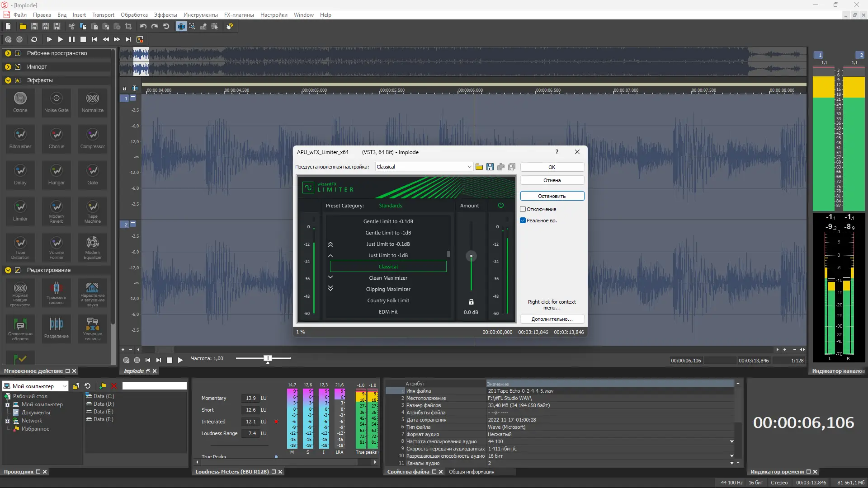Viewport: 868px width, 488px height.
Task: Click the limiter power button icon
Action: tap(501, 206)
